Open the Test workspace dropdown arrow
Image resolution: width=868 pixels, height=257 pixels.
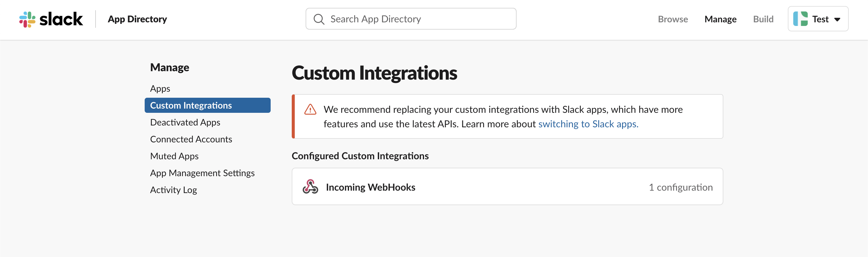pyautogui.click(x=837, y=20)
